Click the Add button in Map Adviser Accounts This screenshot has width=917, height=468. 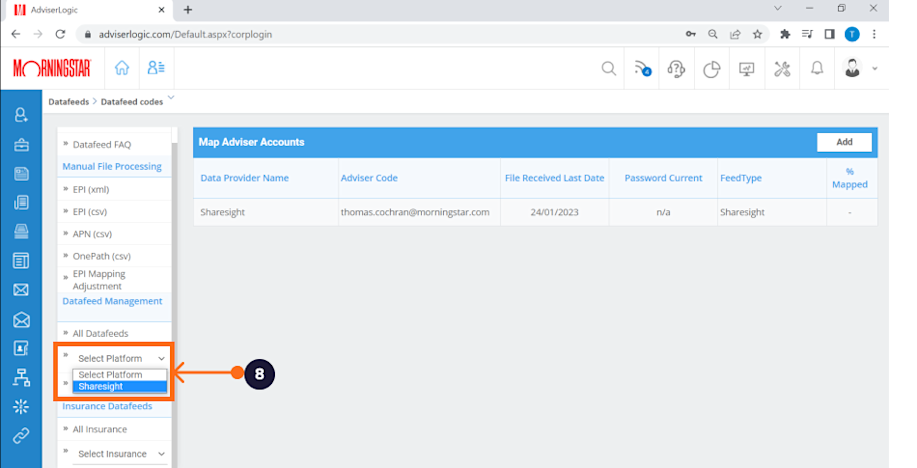pos(844,142)
